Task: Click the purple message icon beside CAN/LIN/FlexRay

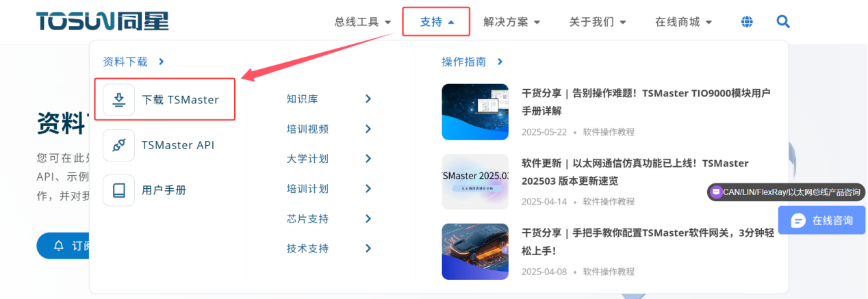Action: [716, 192]
